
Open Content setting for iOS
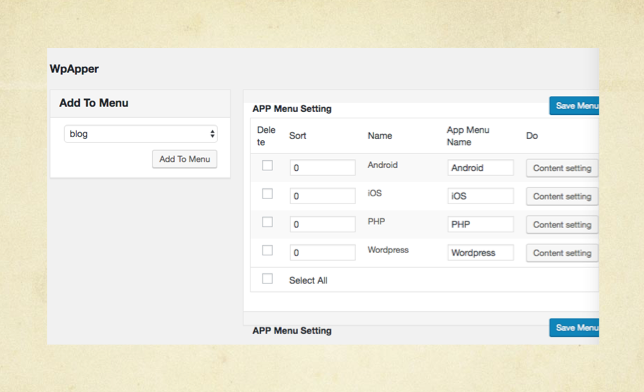tap(562, 196)
